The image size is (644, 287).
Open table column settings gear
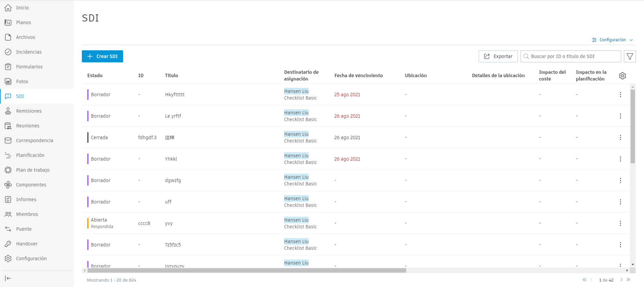tap(622, 76)
